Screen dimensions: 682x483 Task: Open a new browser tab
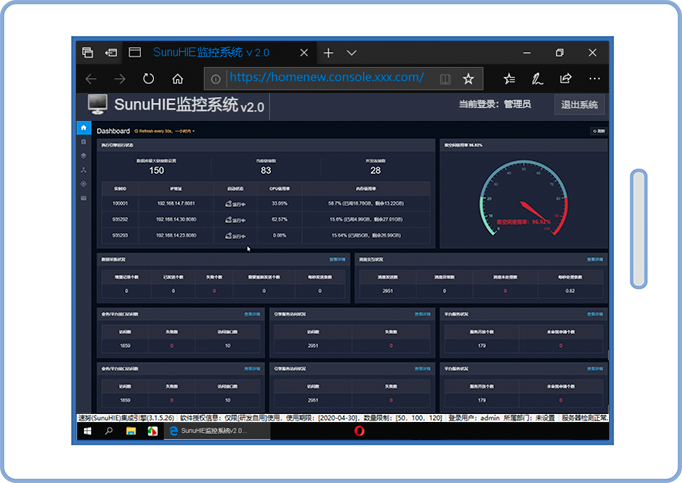coord(328,52)
